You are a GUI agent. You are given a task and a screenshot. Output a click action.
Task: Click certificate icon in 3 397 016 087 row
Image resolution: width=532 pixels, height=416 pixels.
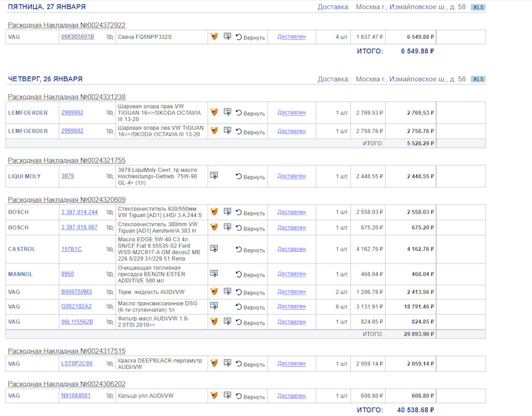[x=227, y=227]
